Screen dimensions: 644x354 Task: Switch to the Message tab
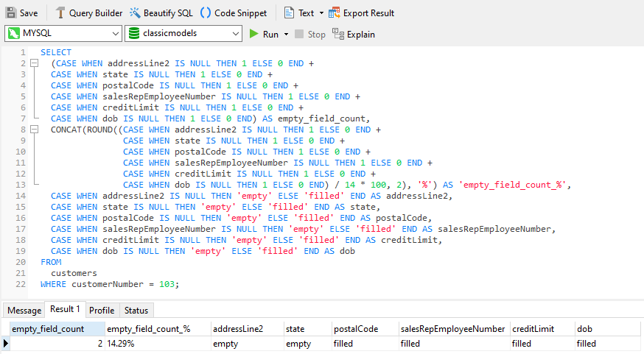pyautogui.click(x=24, y=311)
